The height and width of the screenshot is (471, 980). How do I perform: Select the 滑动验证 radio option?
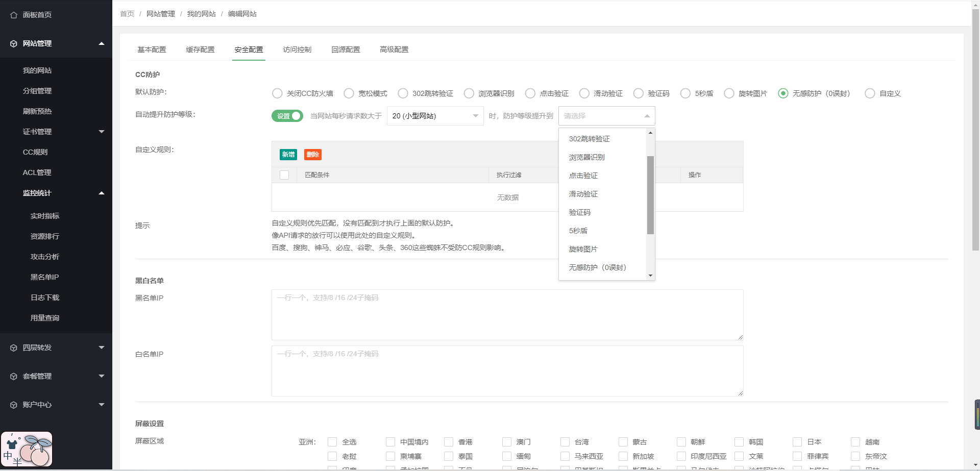tap(584, 93)
